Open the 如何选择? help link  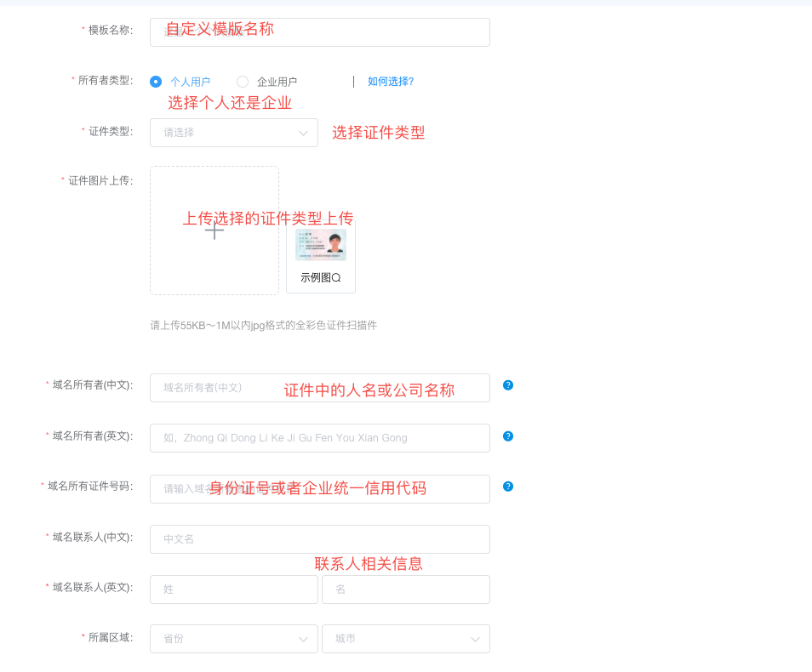(x=391, y=82)
